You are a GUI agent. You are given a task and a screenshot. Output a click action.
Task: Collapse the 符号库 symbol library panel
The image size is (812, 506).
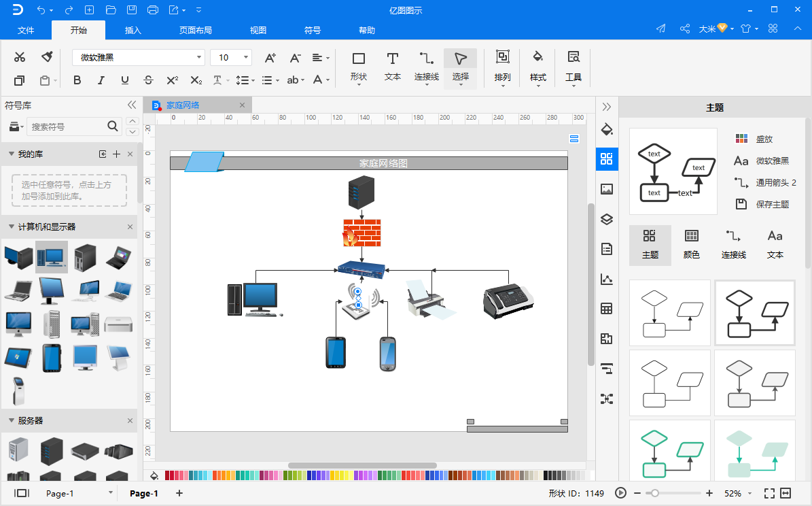tap(132, 105)
